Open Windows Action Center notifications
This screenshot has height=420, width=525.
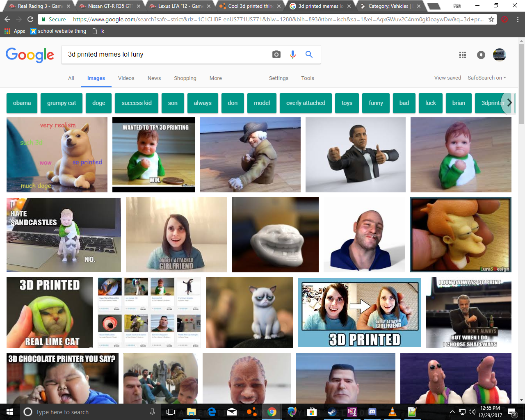pyautogui.click(x=512, y=412)
